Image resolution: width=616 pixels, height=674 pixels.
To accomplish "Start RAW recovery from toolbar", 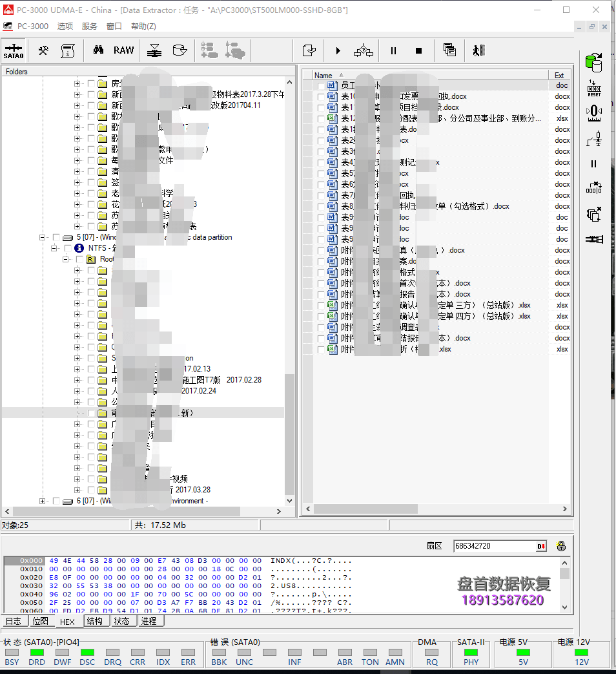I will tap(124, 50).
